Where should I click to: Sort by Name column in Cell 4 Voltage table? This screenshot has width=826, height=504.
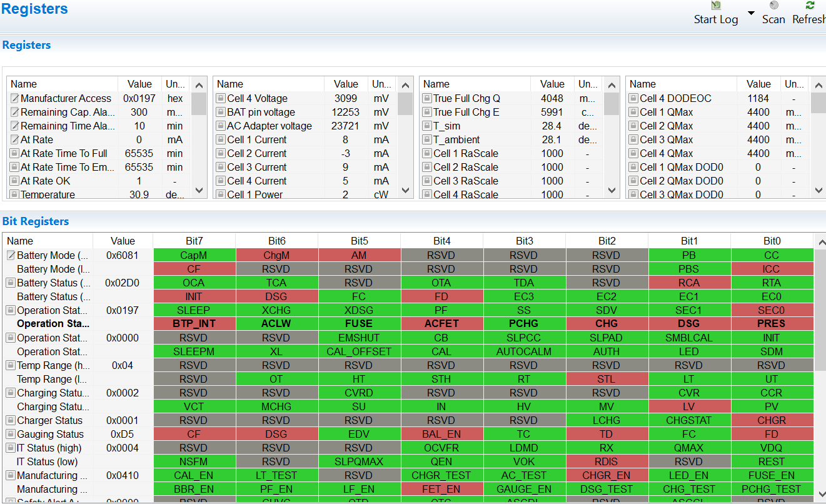(x=269, y=84)
